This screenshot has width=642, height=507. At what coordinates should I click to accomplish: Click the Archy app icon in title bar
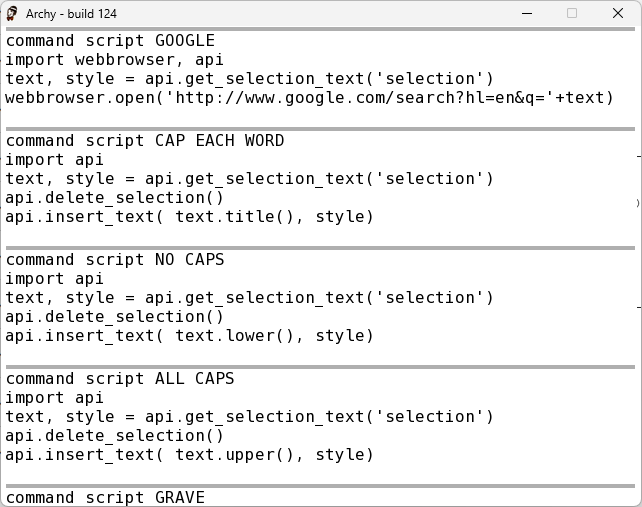[x=12, y=14]
